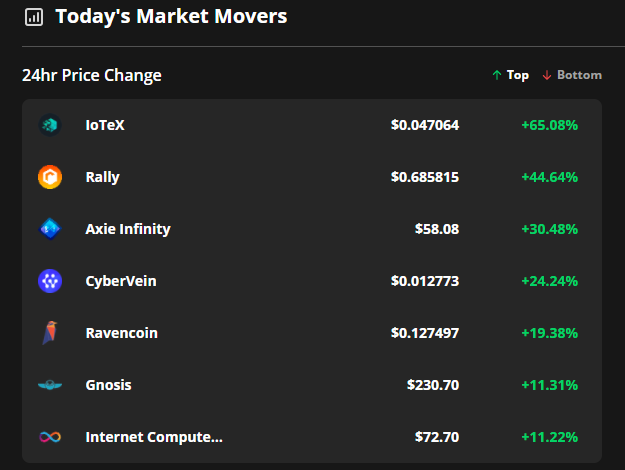
Task: Click the orange Rally coin icon
Action: [x=50, y=177]
